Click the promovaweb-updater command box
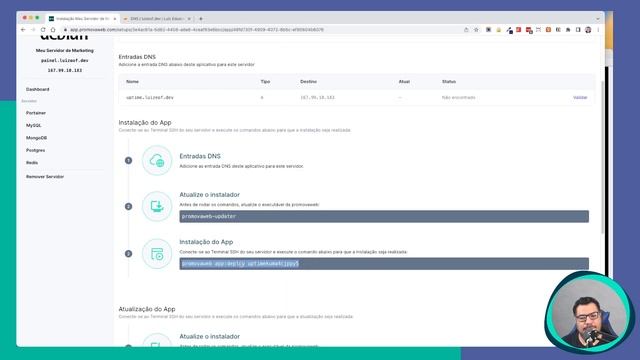640x360 pixels. [384, 216]
